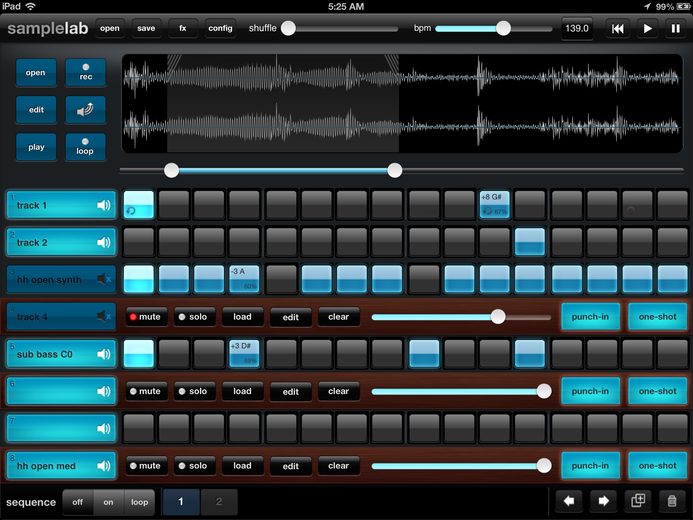
Task: Click the blue play sample button
Action: pyautogui.click(x=36, y=147)
